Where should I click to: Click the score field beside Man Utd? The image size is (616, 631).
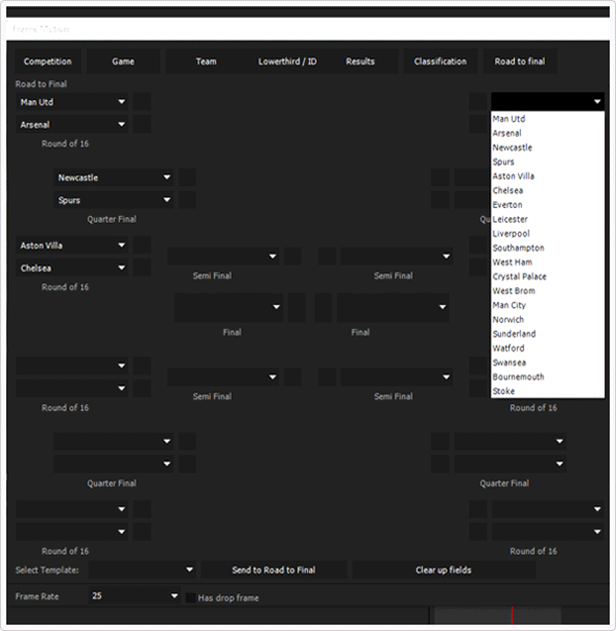pyautogui.click(x=142, y=102)
